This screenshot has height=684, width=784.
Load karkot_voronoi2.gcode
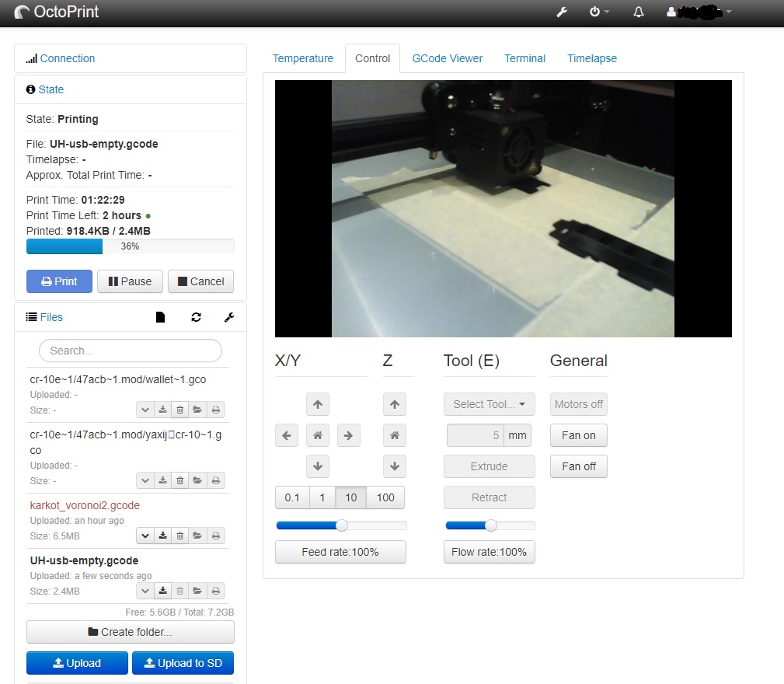point(197,536)
